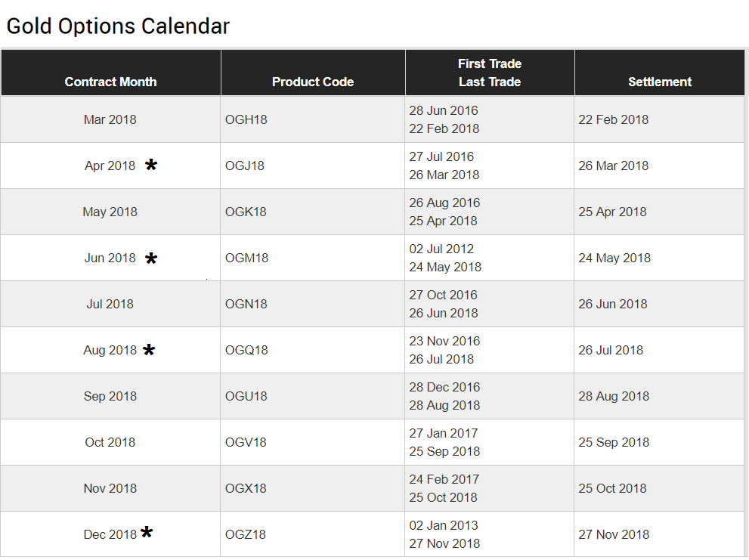Image resolution: width=749 pixels, height=560 pixels.
Task: Click the Contract Month column header
Action: pyautogui.click(x=111, y=82)
